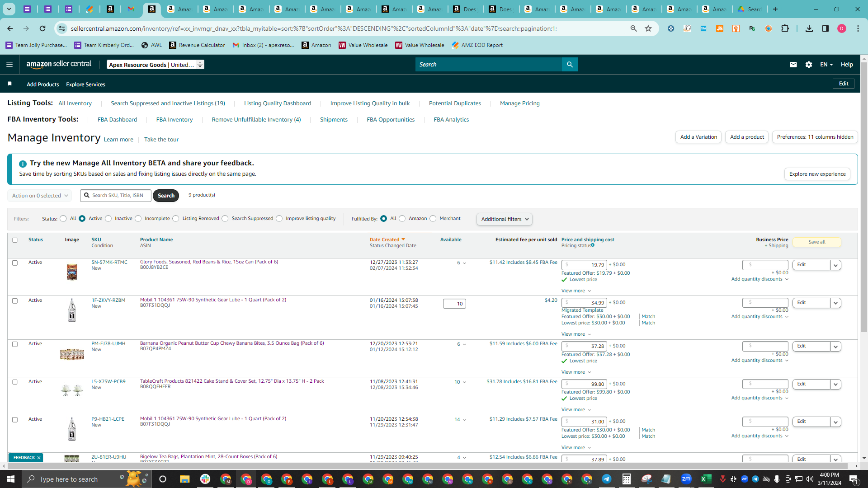Open the Chrome profile avatar
868x488 pixels.
pyautogui.click(x=842, y=28)
